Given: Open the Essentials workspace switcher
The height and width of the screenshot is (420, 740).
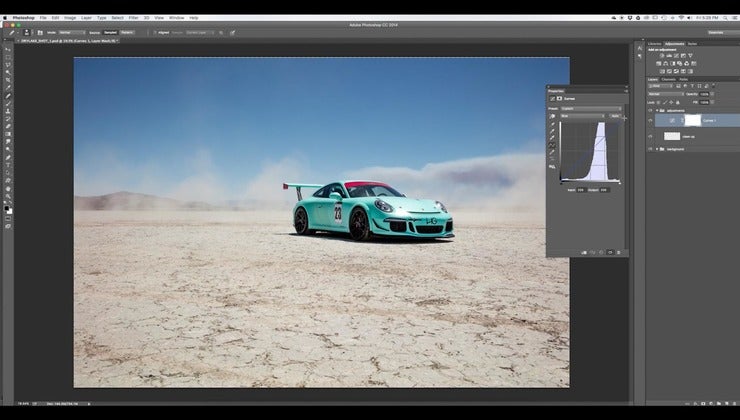Looking at the screenshot, I should (x=722, y=33).
